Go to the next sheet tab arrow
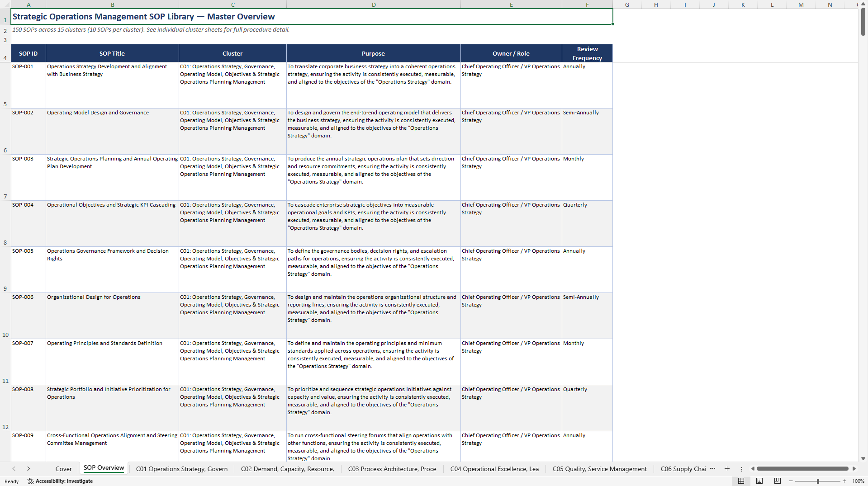This screenshot has width=868, height=486. coord(28,469)
